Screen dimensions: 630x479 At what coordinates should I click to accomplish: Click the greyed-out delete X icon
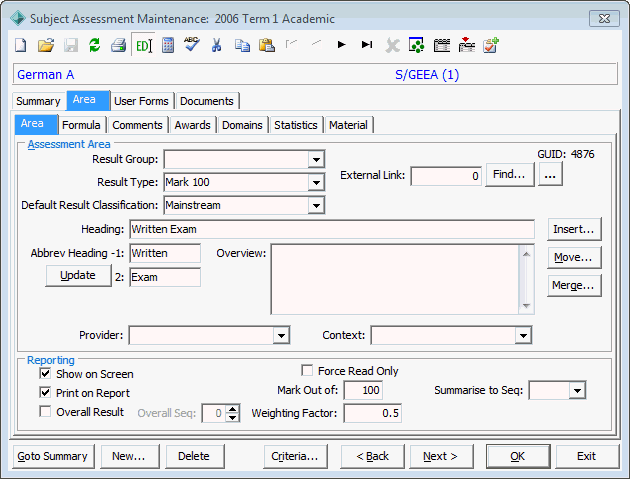click(x=392, y=45)
